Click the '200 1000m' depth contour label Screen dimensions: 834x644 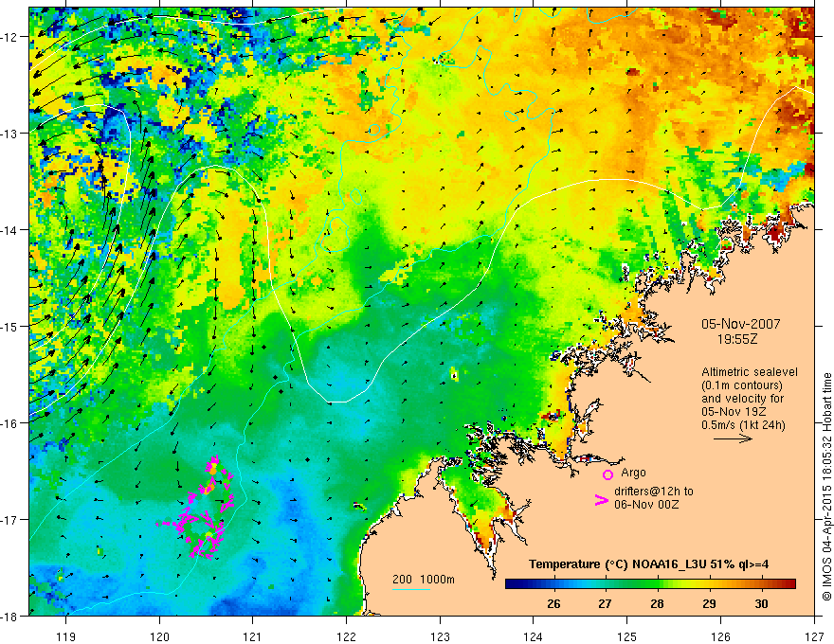tap(424, 580)
